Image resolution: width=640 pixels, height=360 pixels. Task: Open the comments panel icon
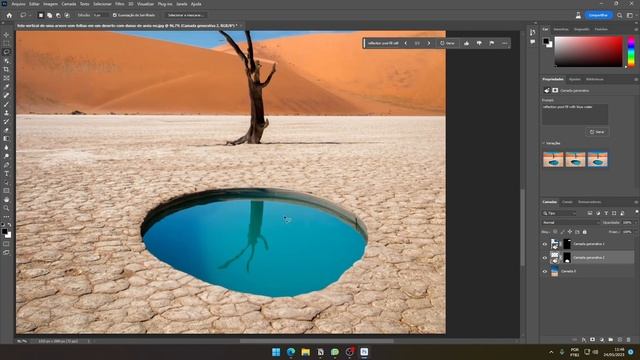[532, 42]
